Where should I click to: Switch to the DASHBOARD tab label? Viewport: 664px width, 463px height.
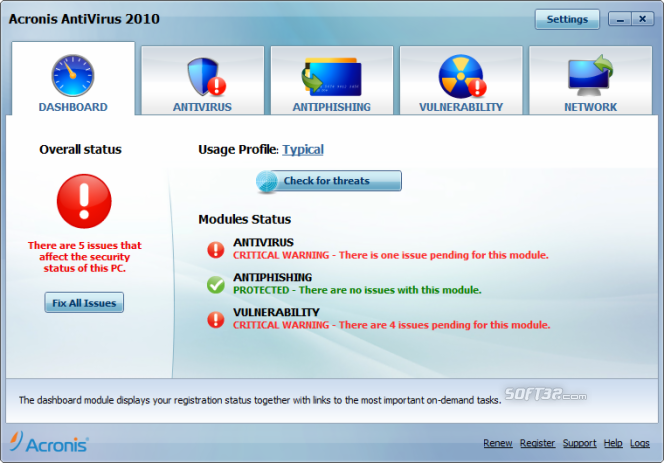[x=73, y=107]
